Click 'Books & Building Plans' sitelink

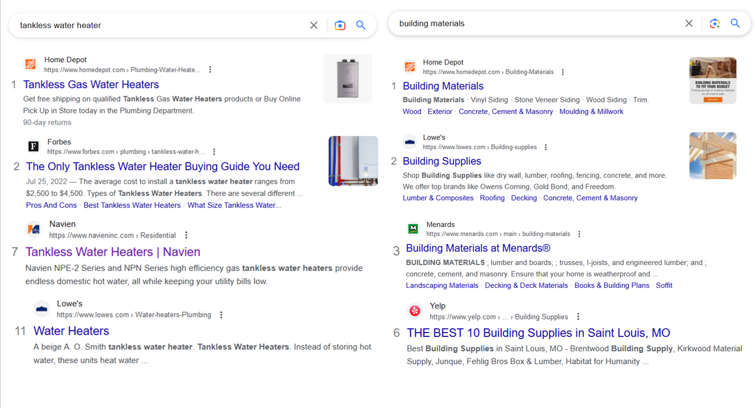tap(612, 285)
